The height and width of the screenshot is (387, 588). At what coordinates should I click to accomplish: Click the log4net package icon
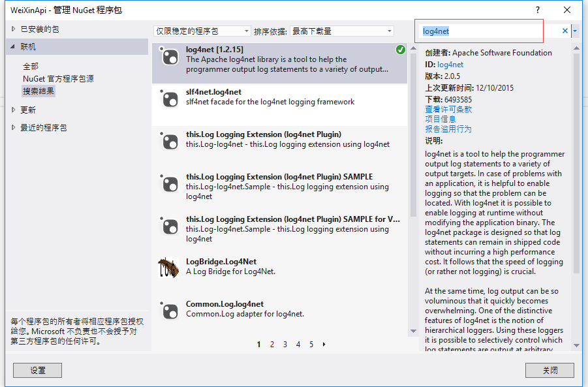169,57
